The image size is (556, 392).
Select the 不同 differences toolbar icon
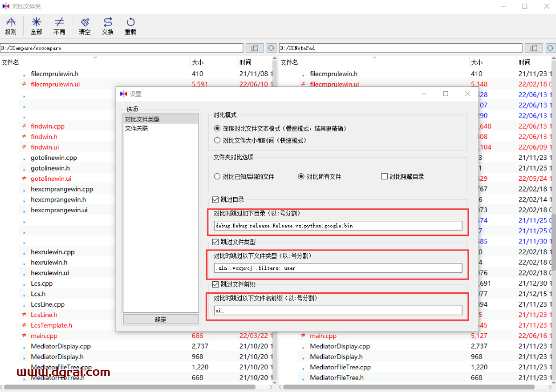59,26
